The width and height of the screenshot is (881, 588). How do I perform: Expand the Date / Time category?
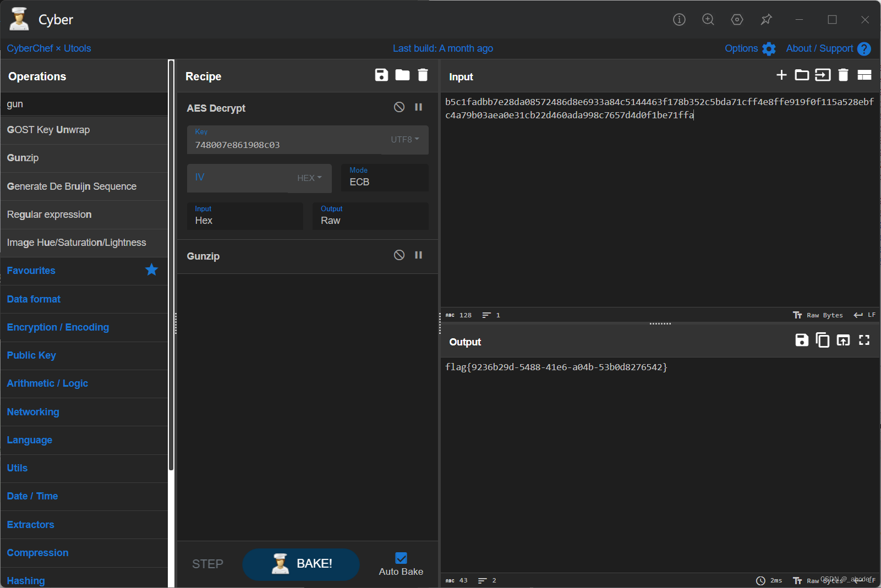coord(84,496)
